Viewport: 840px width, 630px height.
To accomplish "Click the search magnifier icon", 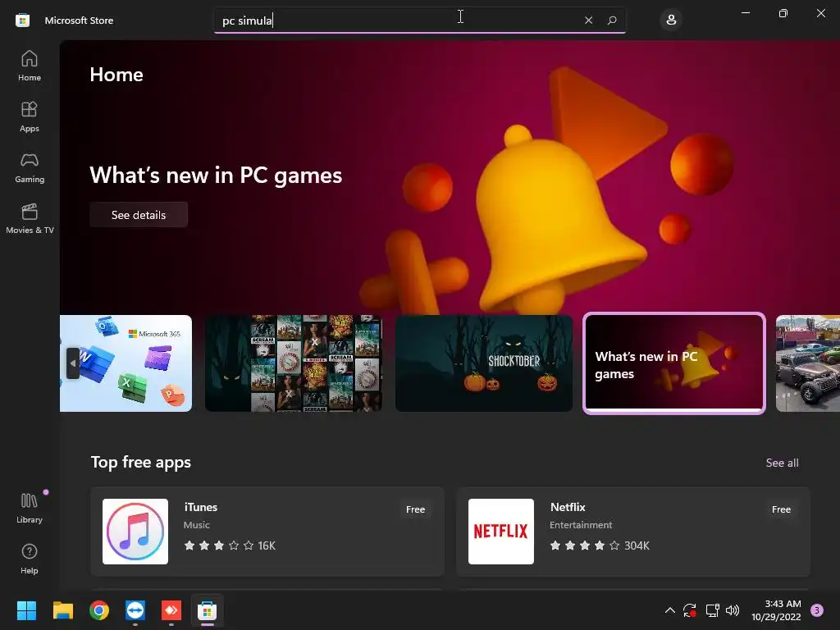I will (612, 21).
